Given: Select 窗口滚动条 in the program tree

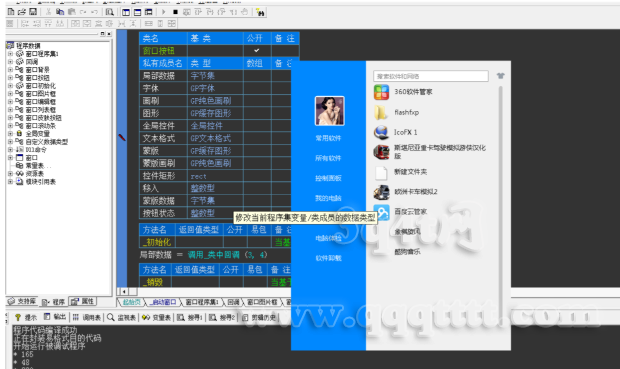Looking at the screenshot, I should pyautogui.click(x=41, y=126).
